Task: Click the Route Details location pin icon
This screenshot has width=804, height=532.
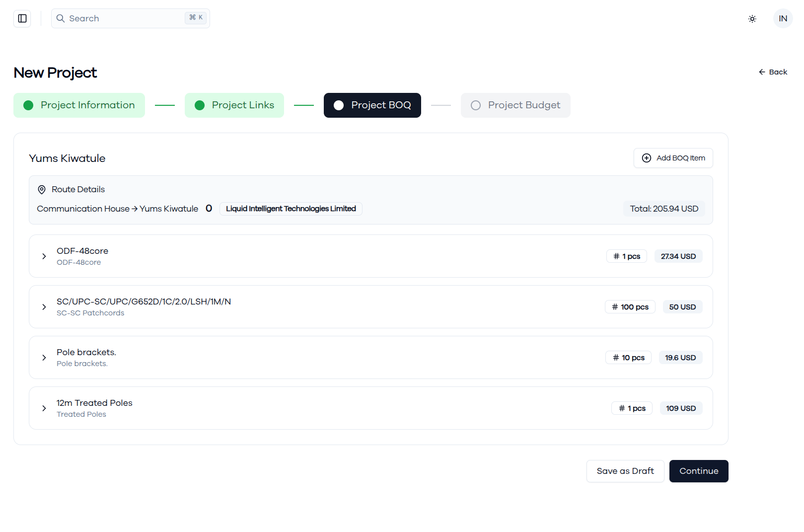Action: pyautogui.click(x=42, y=189)
